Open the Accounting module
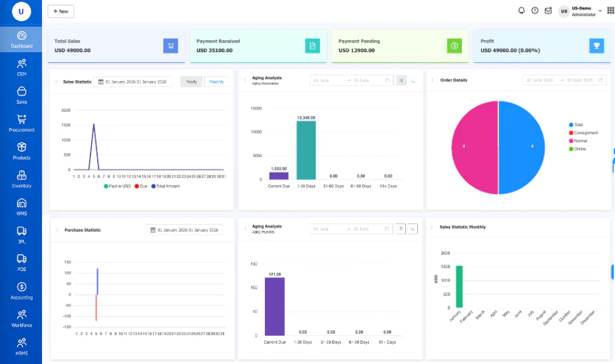The height and width of the screenshot is (364, 615). point(21,291)
